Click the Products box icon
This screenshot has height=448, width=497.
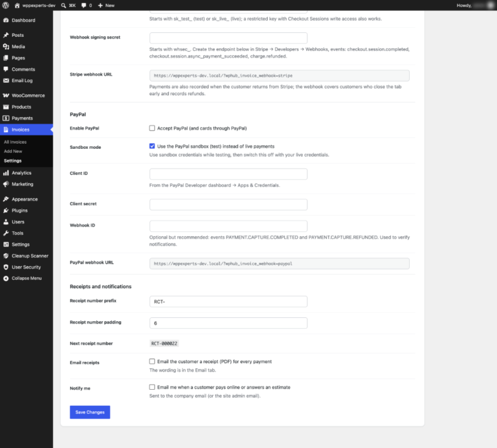coord(6,107)
